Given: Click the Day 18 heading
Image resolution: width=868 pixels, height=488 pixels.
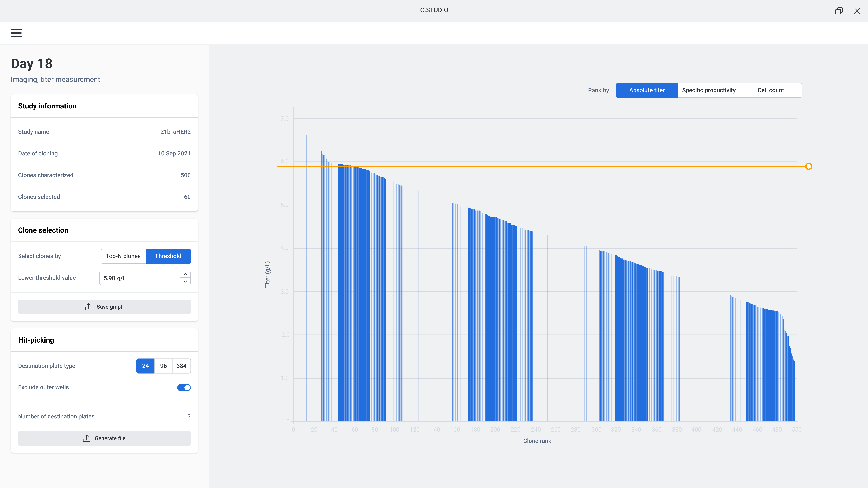Looking at the screenshot, I should coord(32,64).
